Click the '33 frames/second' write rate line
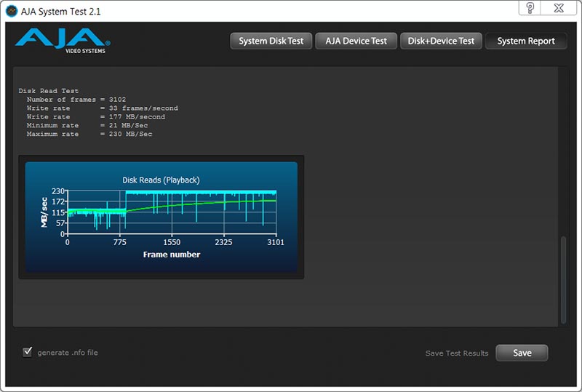This screenshot has width=582, height=392. coord(102,108)
